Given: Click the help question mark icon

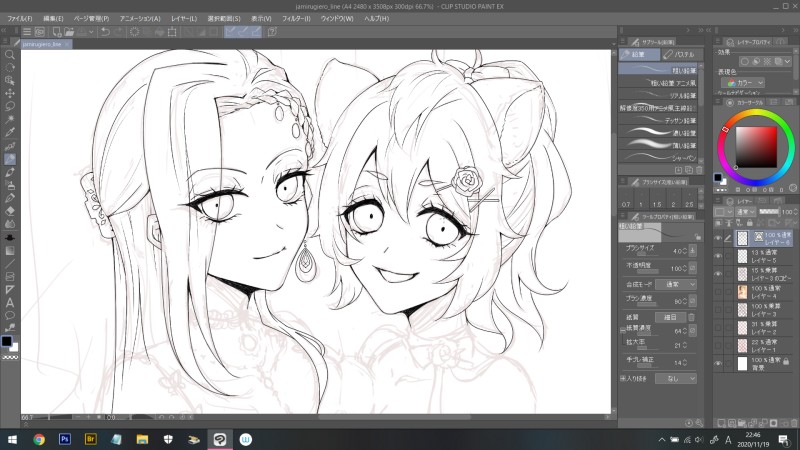Looking at the screenshot, I should pyautogui.click(x=272, y=32).
